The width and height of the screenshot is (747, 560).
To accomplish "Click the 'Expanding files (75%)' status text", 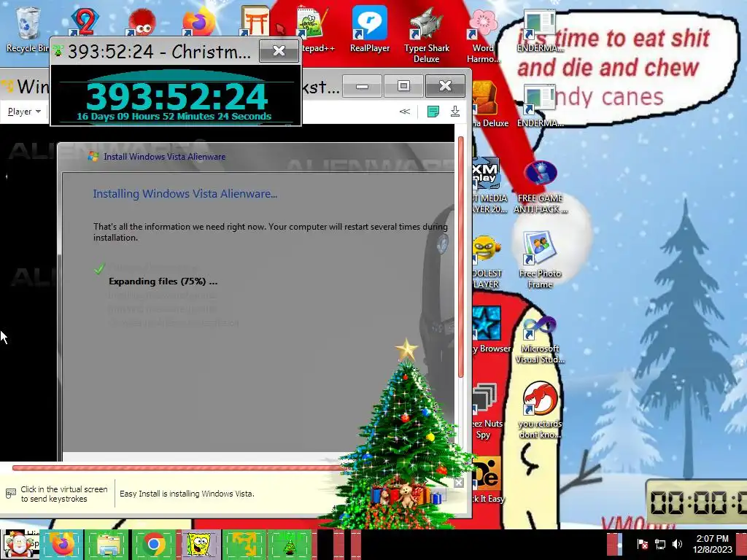I will 163,281.
